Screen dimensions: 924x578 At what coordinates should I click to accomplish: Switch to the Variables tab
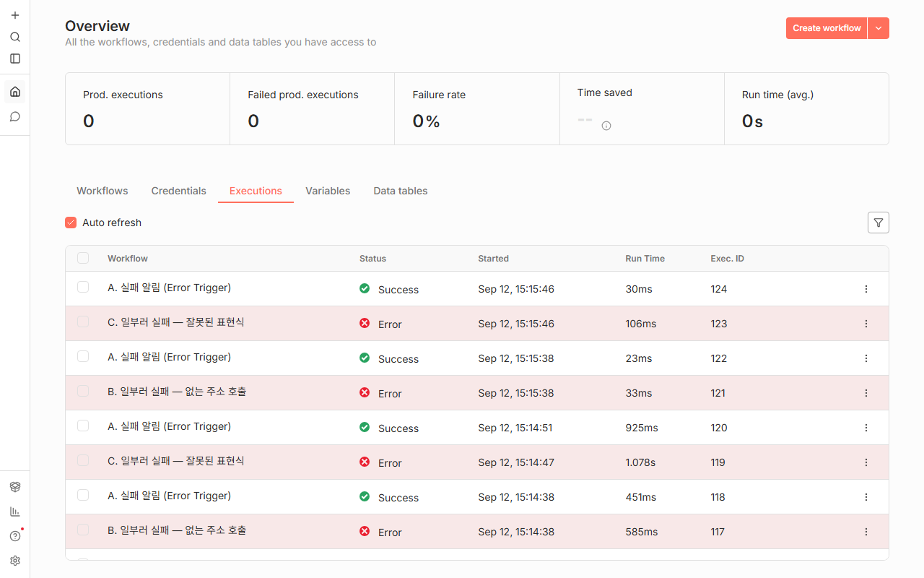pyautogui.click(x=328, y=191)
